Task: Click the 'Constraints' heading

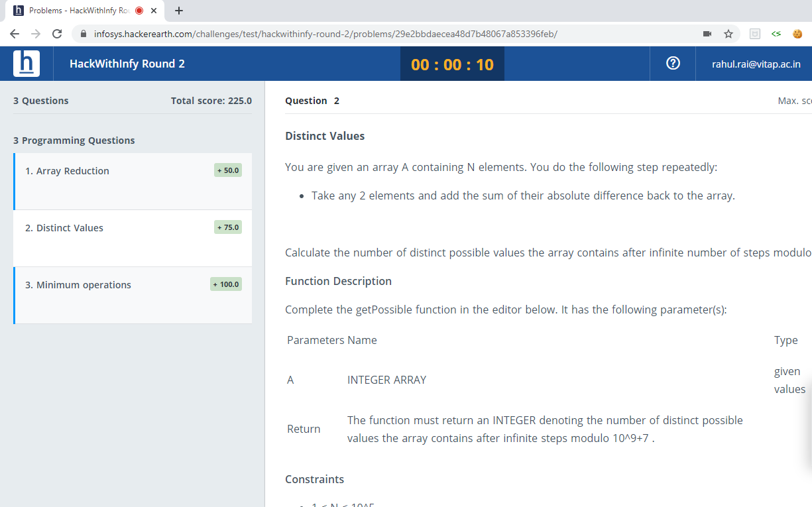Action: coord(314,479)
